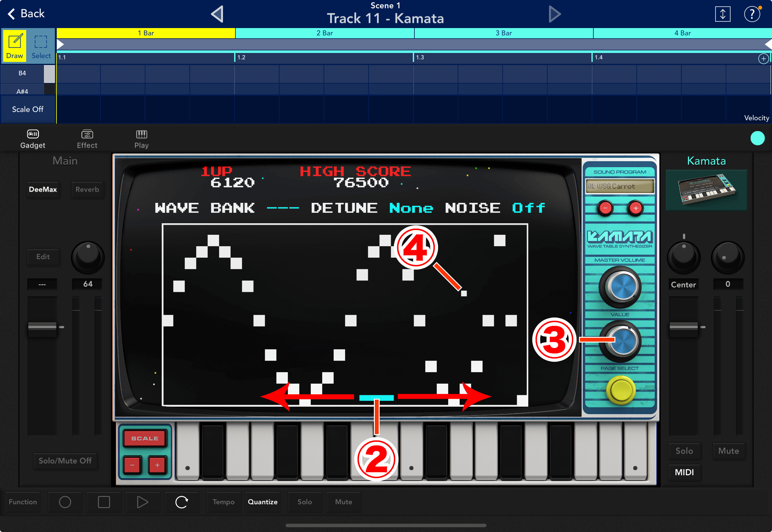772x532 pixels.
Task: Open the Gadget tab
Action: (x=33, y=139)
